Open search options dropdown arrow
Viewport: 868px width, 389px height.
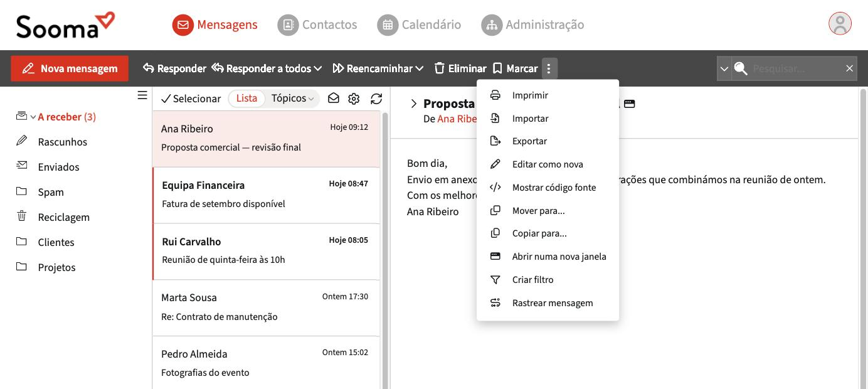click(724, 68)
